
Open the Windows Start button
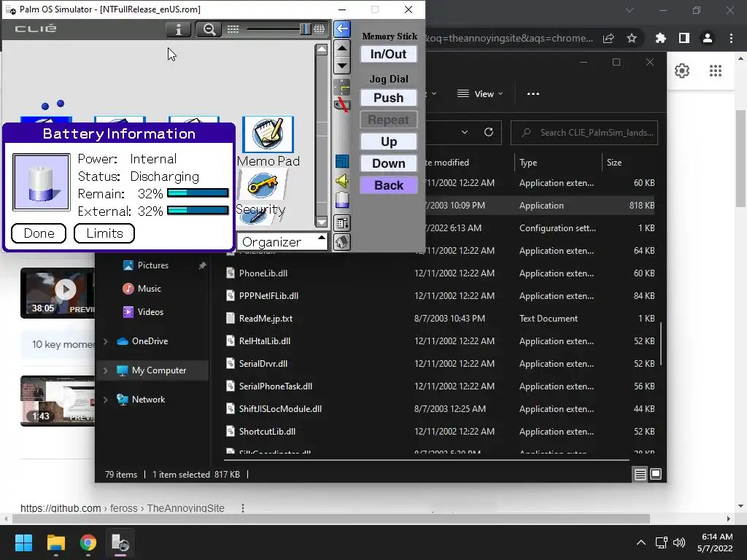(23, 542)
